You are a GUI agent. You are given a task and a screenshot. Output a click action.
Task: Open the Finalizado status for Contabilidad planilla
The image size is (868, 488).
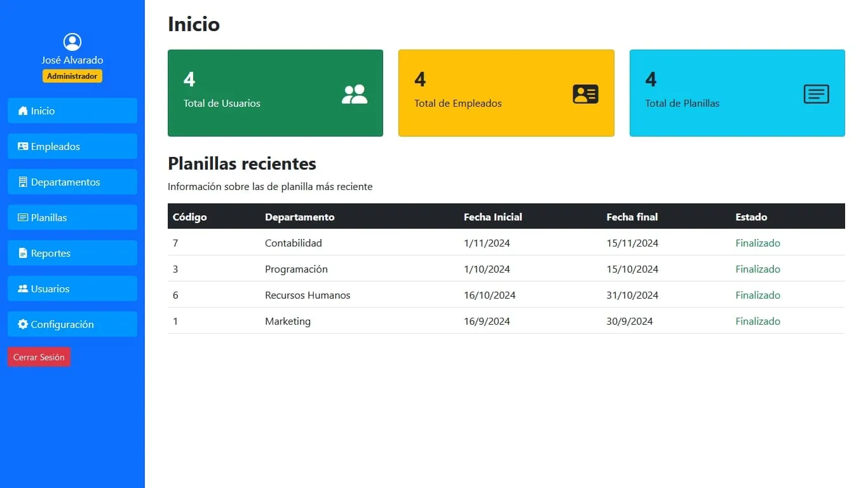click(x=757, y=243)
